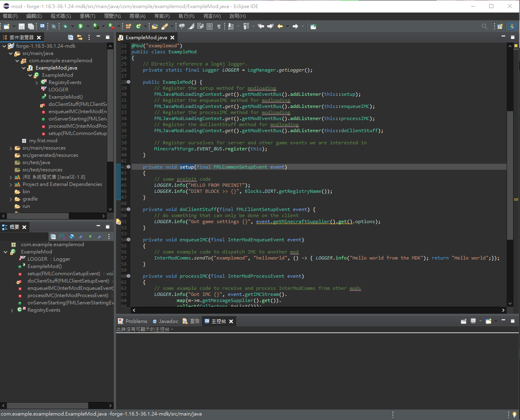Switch to the Problems tab
520x420 pixels.
(133, 321)
